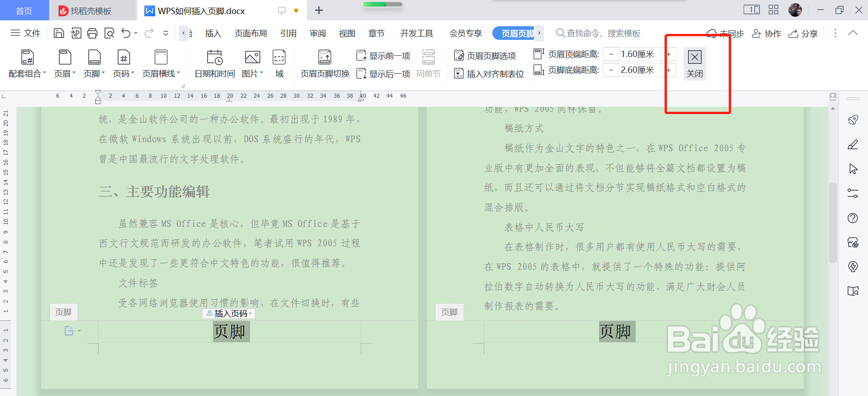Open the 引用 ribbon tab
Viewport: 868px width, 396px height.
click(x=288, y=33)
